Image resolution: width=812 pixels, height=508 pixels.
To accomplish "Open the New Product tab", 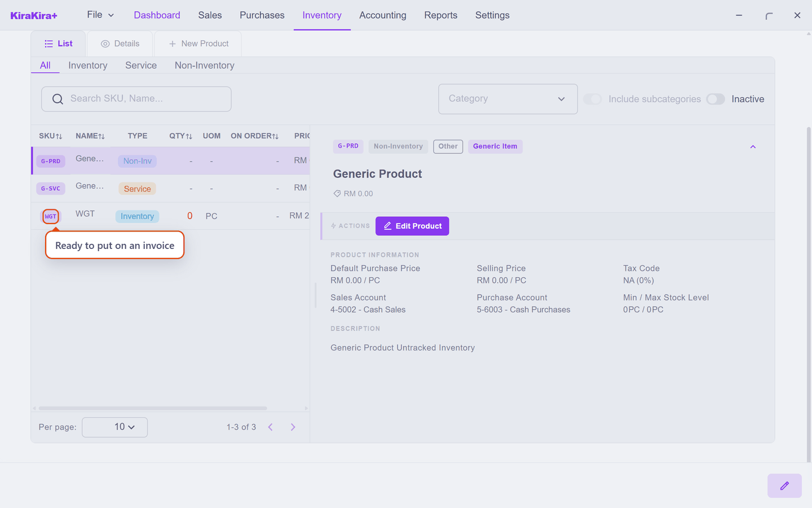I will [198, 43].
